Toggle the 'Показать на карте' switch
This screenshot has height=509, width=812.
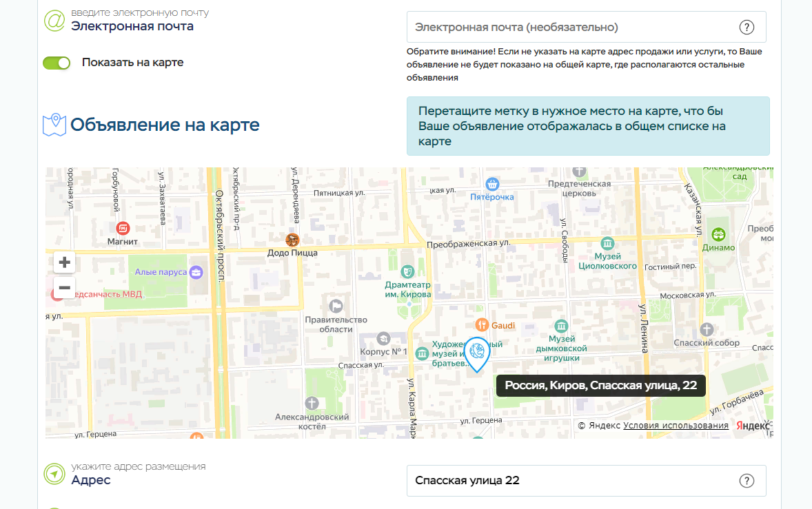point(57,63)
